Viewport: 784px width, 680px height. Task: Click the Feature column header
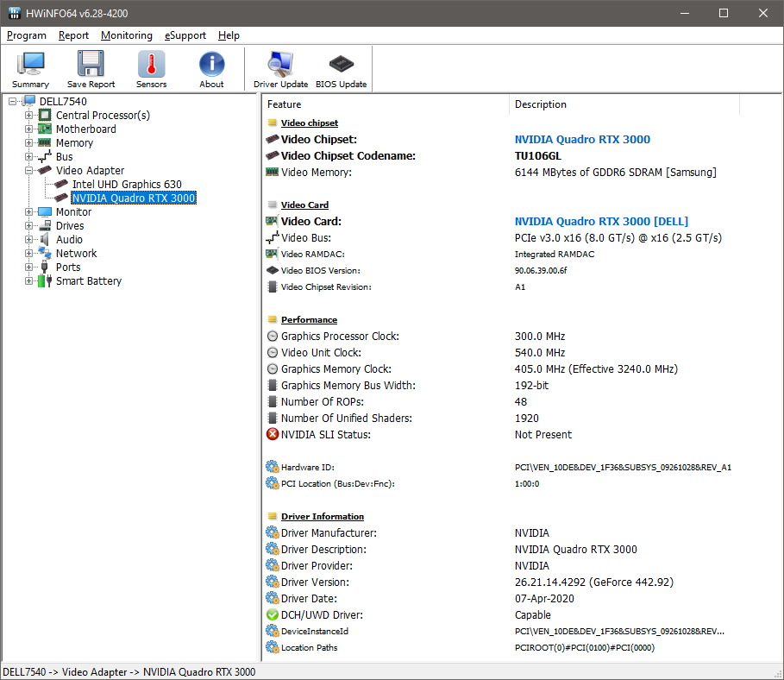pyautogui.click(x=385, y=104)
